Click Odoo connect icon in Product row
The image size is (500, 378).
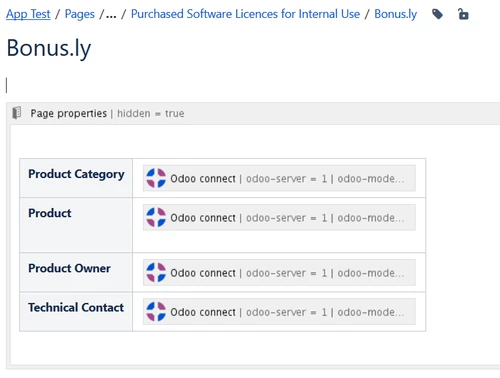click(156, 217)
